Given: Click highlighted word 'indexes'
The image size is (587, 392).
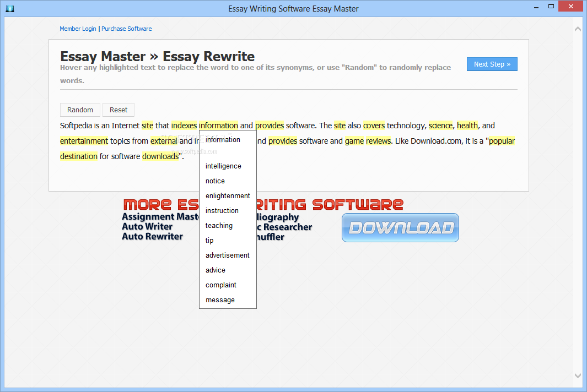Looking at the screenshot, I should click(184, 126).
